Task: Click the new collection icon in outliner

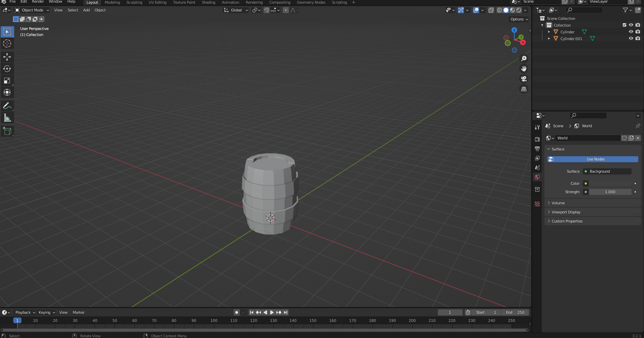Action: pos(638,10)
